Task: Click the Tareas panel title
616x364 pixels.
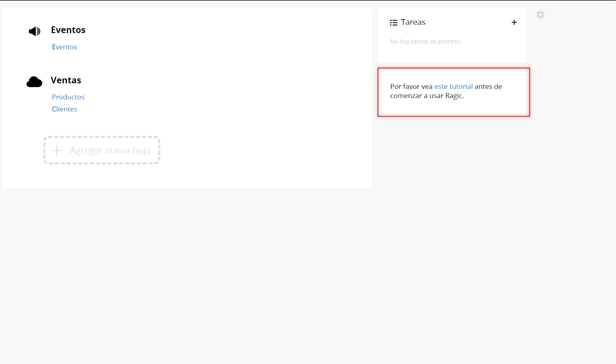Action: [413, 22]
